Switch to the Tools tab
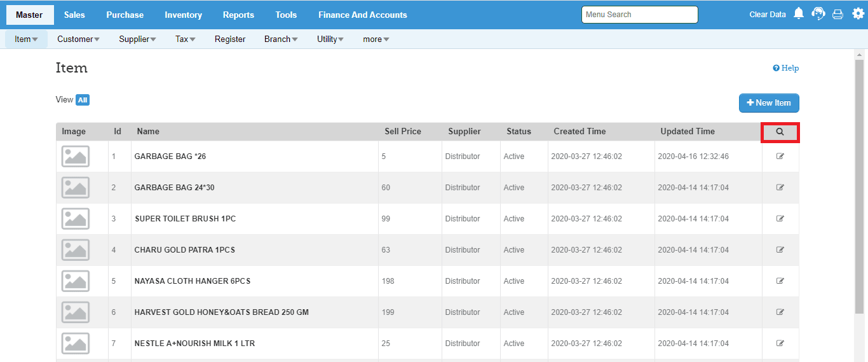Viewport: 868px width, 362px height. [286, 15]
